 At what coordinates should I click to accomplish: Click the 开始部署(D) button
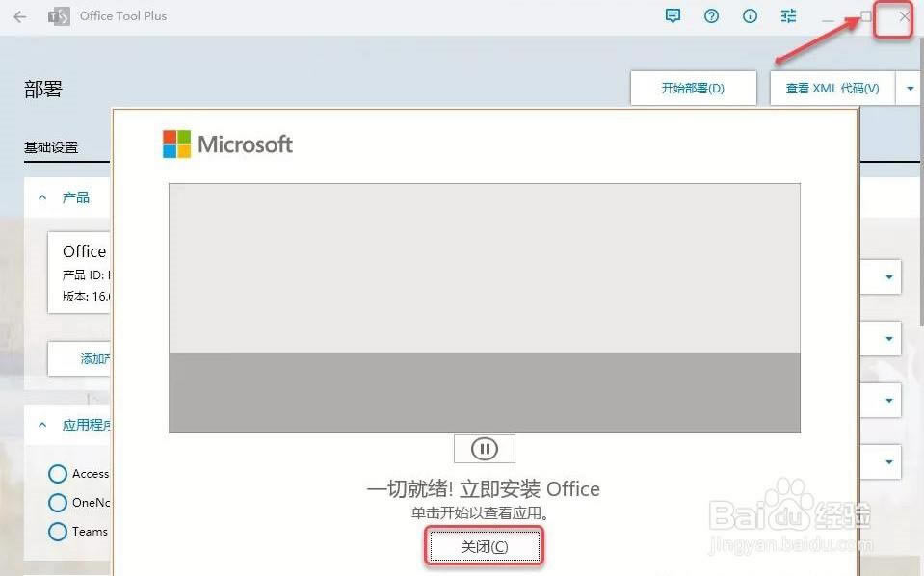(693, 89)
